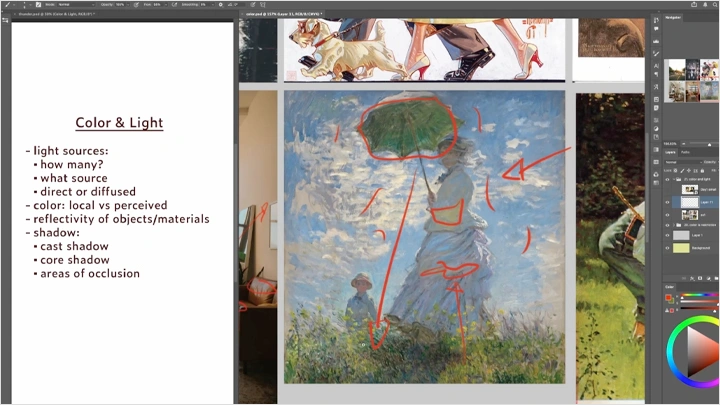Viewport: 720px width, 405px height.
Task: Click the foreground color swatch in Color panel
Action: [x=668, y=297]
